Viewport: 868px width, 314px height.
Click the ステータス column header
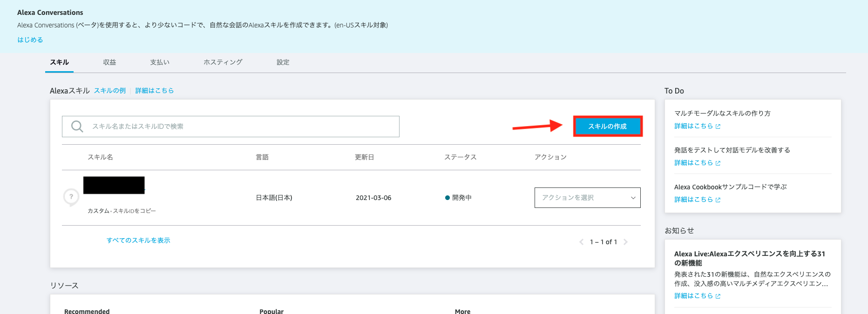[x=461, y=157]
